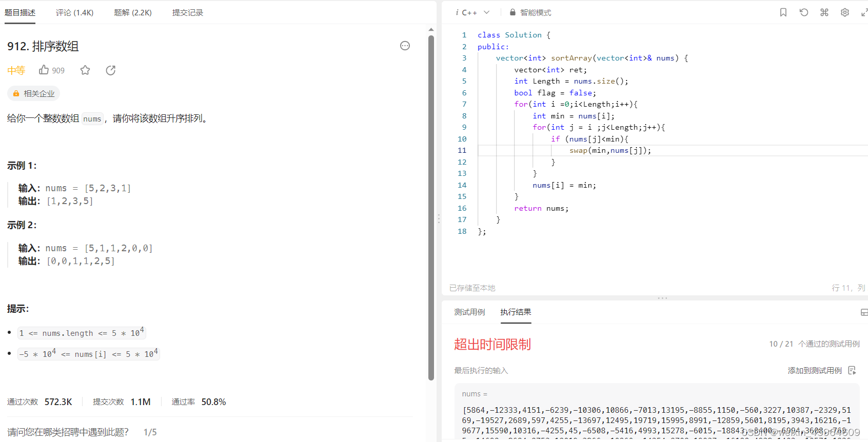Click the add-to-testcase document icon
Image resolution: width=868 pixels, height=442 pixels.
[x=852, y=370]
